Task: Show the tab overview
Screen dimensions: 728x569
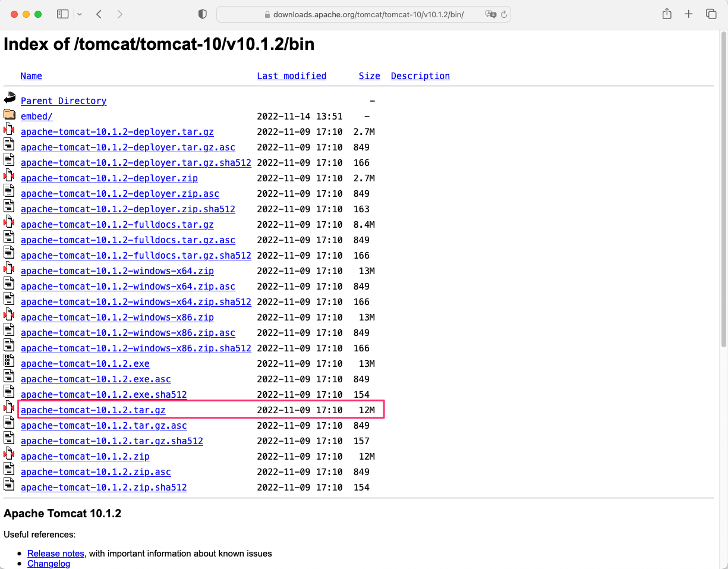Action: point(711,14)
